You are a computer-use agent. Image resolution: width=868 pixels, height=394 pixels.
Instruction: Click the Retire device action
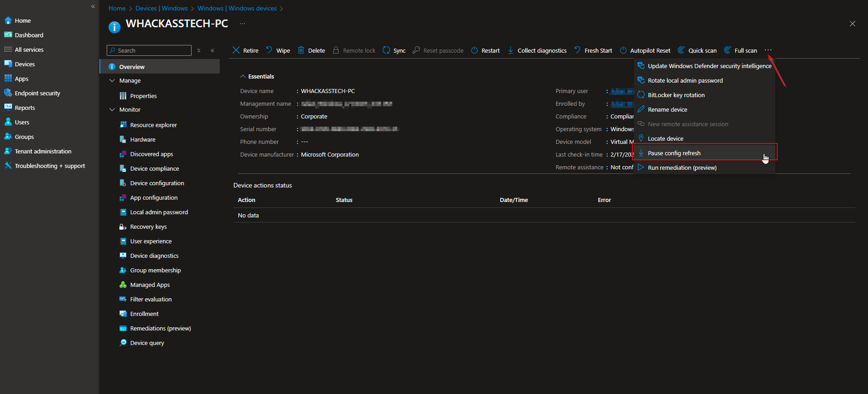point(246,50)
